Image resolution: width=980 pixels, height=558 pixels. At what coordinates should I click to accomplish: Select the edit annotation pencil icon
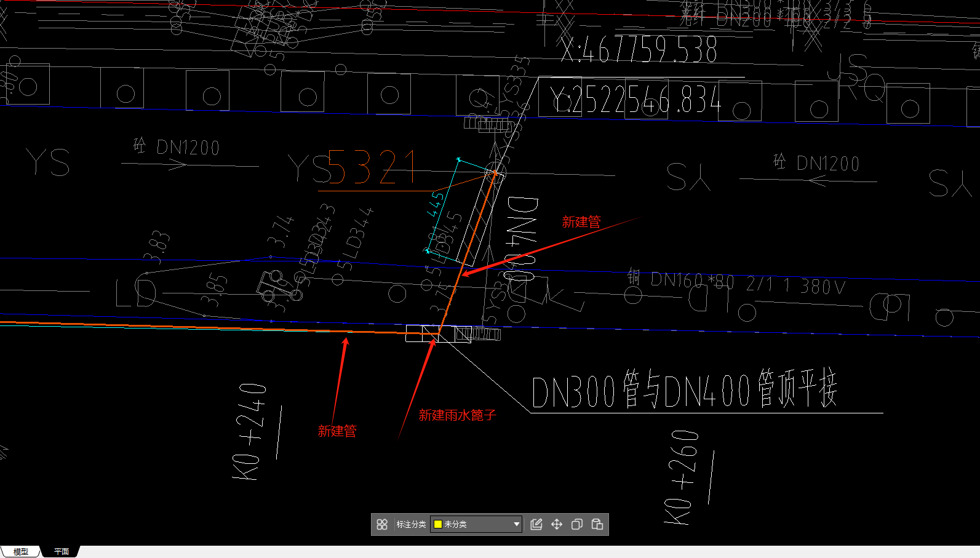coord(536,524)
